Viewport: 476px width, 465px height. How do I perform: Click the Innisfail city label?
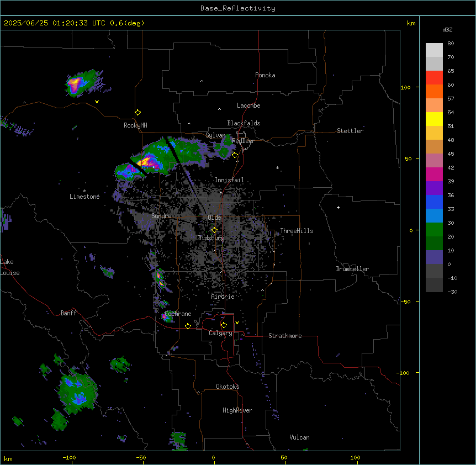tap(229, 180)
